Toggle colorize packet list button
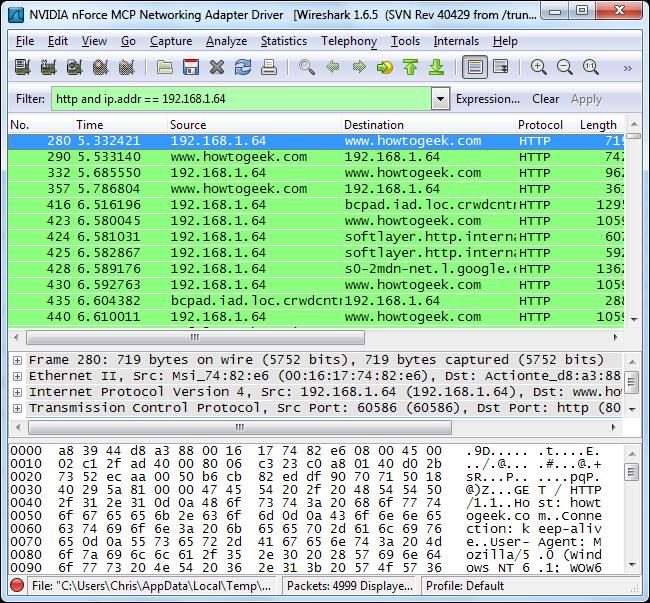 point(475,67)
